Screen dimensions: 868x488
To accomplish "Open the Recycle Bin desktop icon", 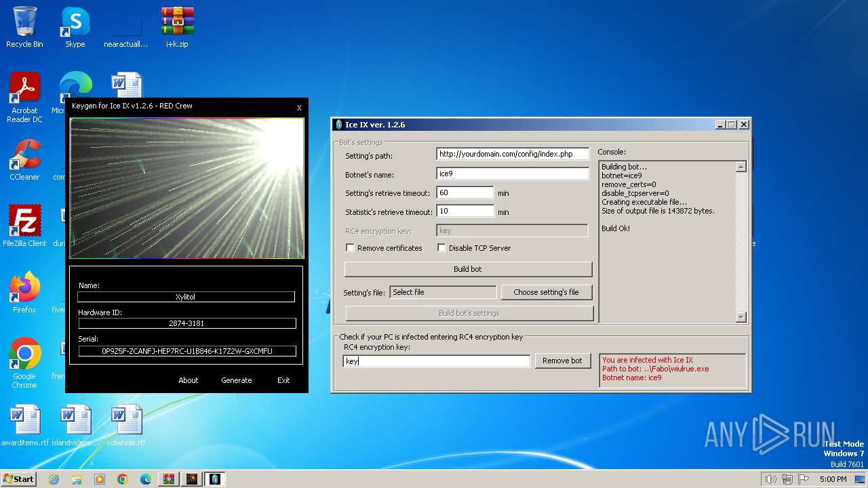I will [x=24, y=27].
